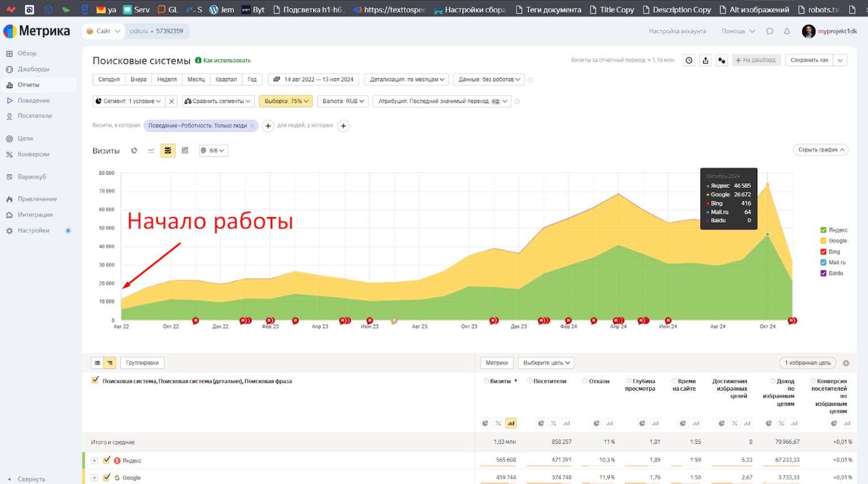The image size is (868, 484).
Task: Open the clock history icon
Action: tap(689, 60)
